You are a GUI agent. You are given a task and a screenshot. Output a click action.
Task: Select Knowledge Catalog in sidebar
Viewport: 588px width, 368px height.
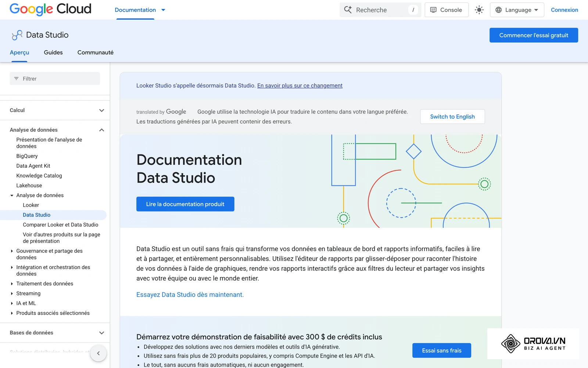point(39,176)
